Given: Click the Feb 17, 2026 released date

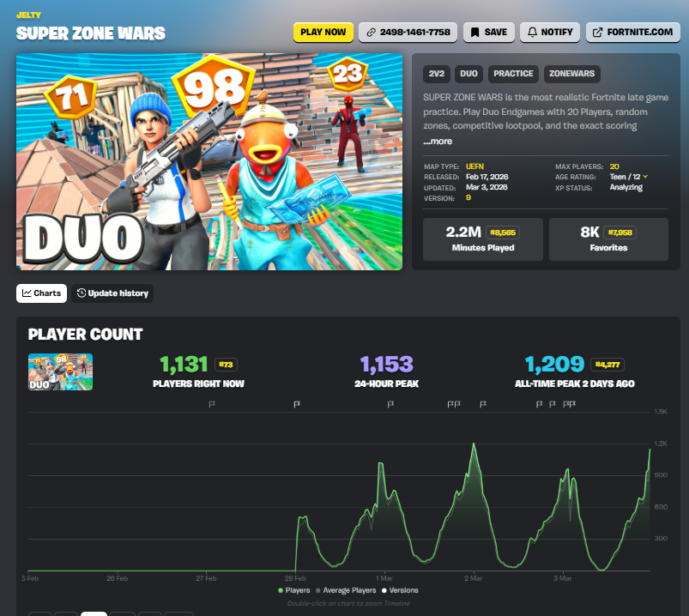Looking at the screenshot, I should click(487, 177).
